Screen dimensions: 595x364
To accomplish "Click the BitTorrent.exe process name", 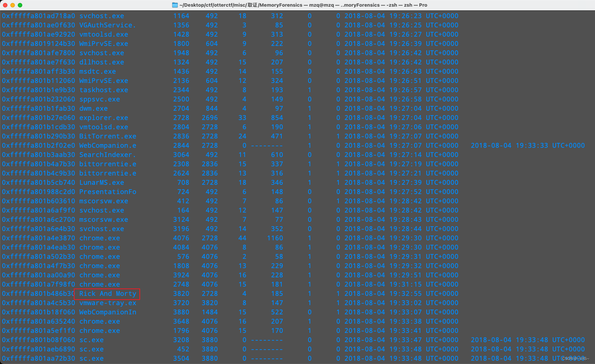I will pyautogui.click(x=107, y=136).
